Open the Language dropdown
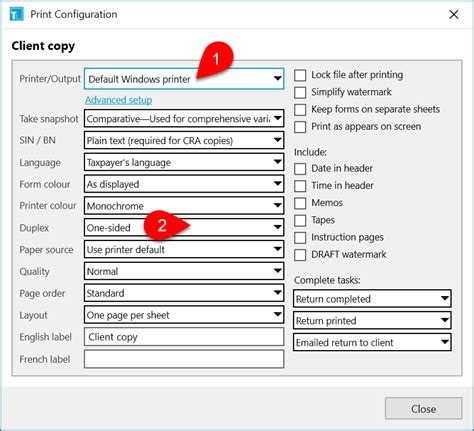 pyautogui.click(x=184, y=162)
